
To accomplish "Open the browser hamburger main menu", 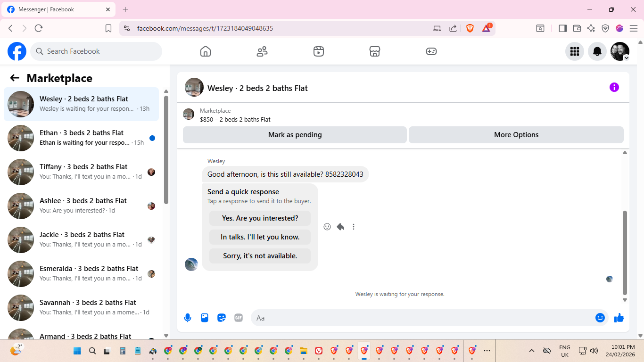I will pos(634,28).
